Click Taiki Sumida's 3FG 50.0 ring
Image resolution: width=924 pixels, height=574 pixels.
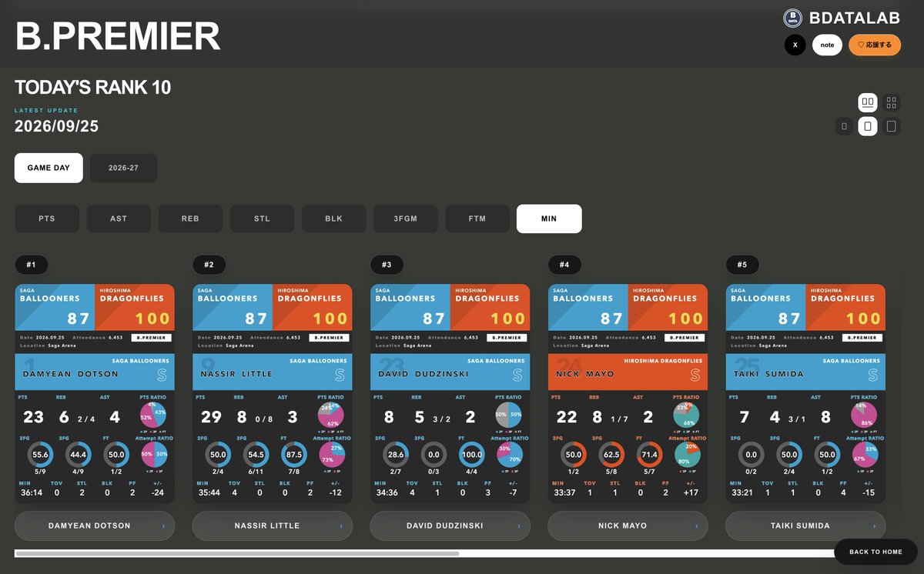coord(788,455)
